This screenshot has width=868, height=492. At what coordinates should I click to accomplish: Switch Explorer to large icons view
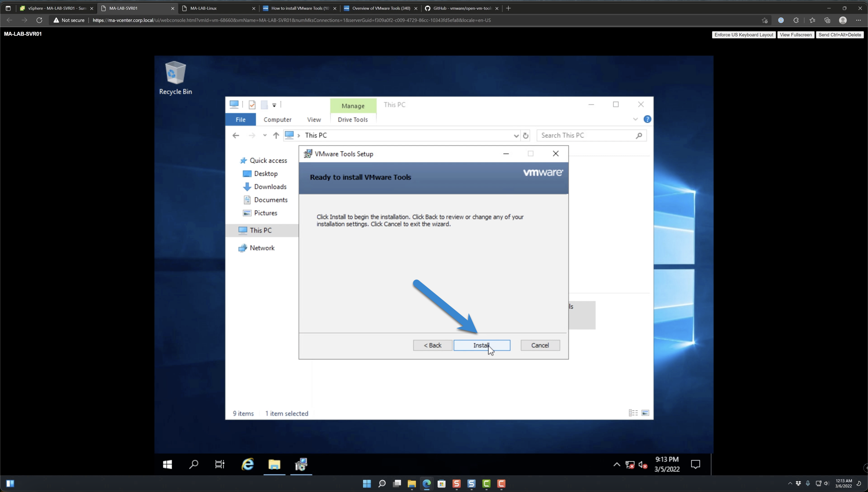(645, 413)
